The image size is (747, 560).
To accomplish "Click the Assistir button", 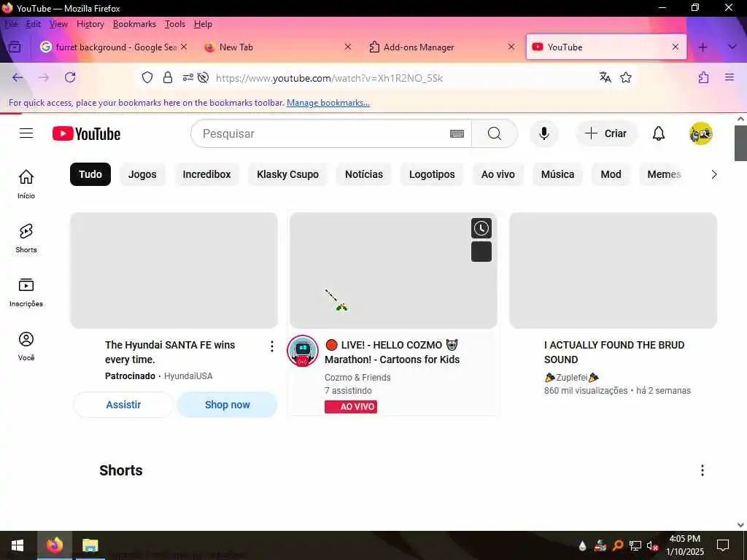I will coord(123,405).
